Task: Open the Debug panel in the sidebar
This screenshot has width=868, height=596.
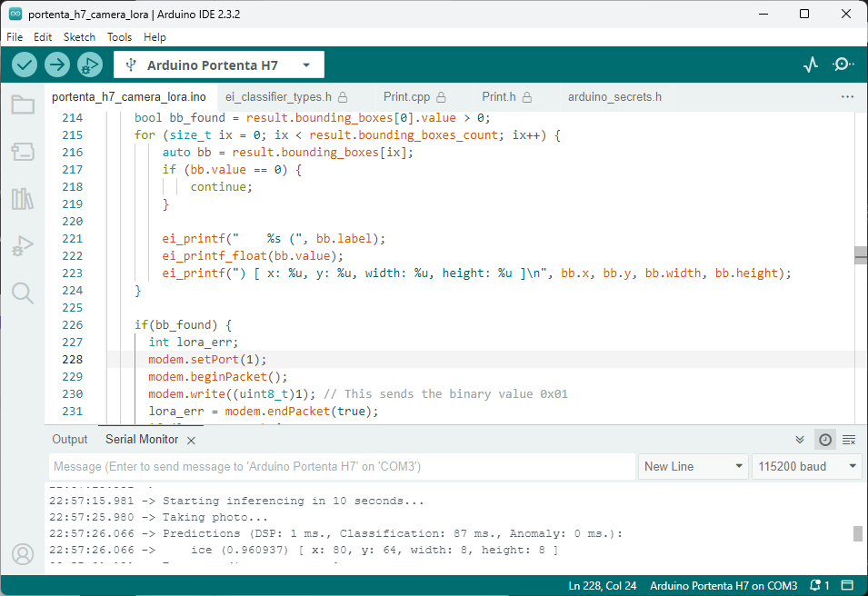Action: point(23,245)
